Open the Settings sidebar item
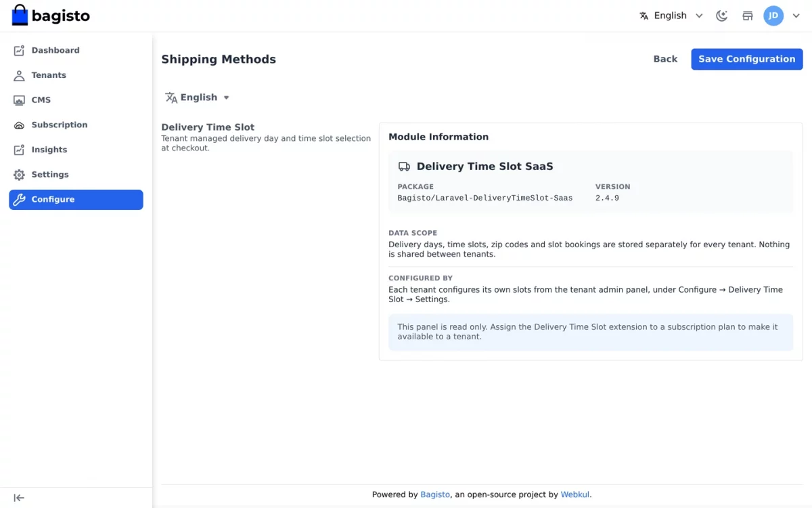Screen dimensions: 812x508 tap(76, 175)
